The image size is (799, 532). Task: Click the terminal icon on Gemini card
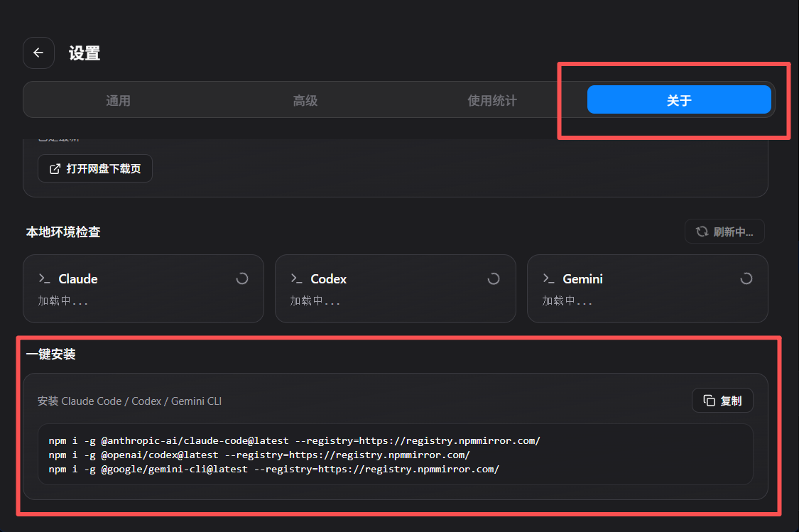549,279
